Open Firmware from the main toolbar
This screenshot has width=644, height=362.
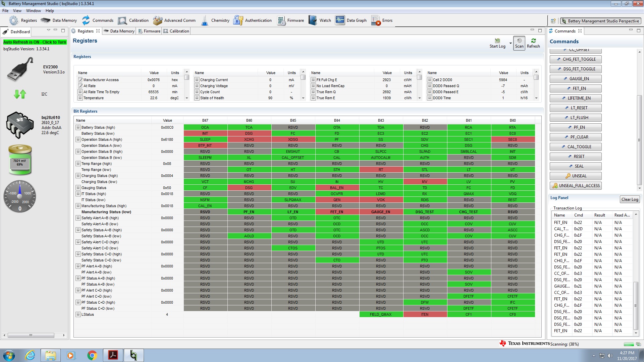(290, 20)
